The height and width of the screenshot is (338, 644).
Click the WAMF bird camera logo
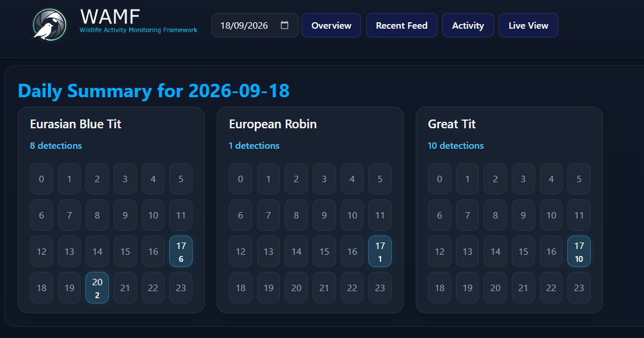(50, 25)
